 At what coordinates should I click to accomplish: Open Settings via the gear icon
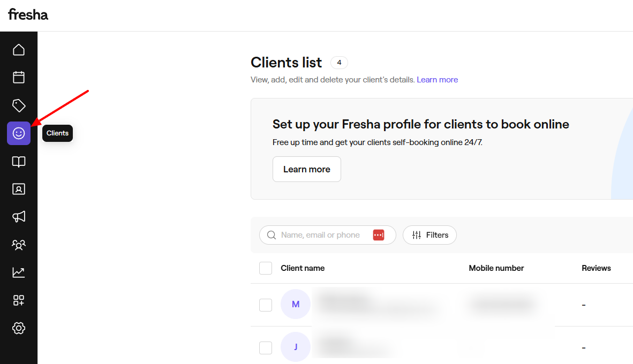[19, 328]
